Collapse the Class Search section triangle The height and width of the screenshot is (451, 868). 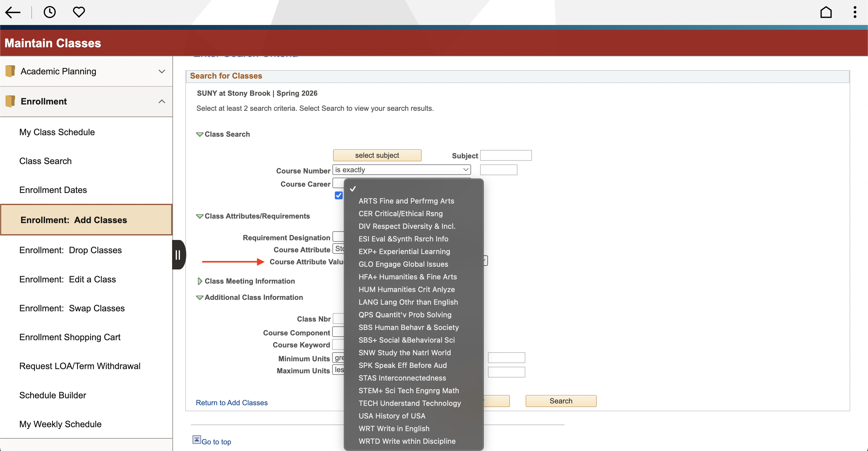click(200, 134)
